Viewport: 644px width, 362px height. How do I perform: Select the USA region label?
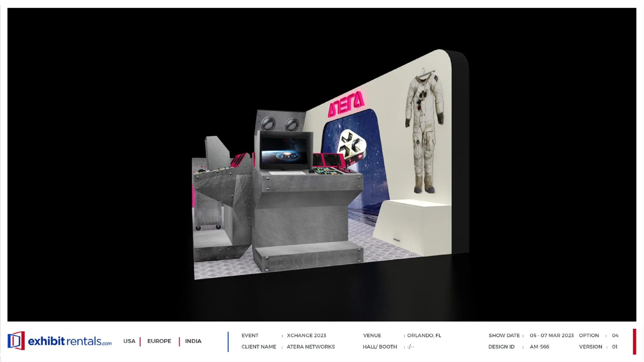coord(129,341)
